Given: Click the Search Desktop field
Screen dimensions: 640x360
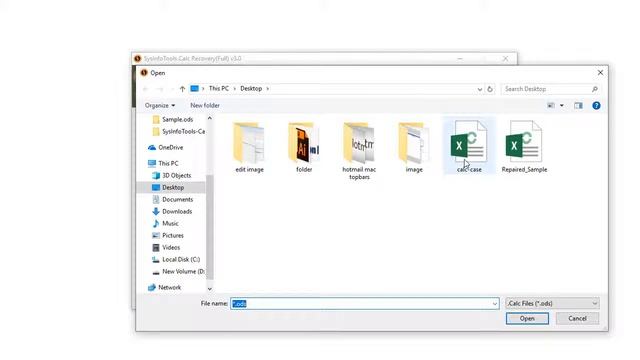Looking at the screenshot, I should point(550,89).
